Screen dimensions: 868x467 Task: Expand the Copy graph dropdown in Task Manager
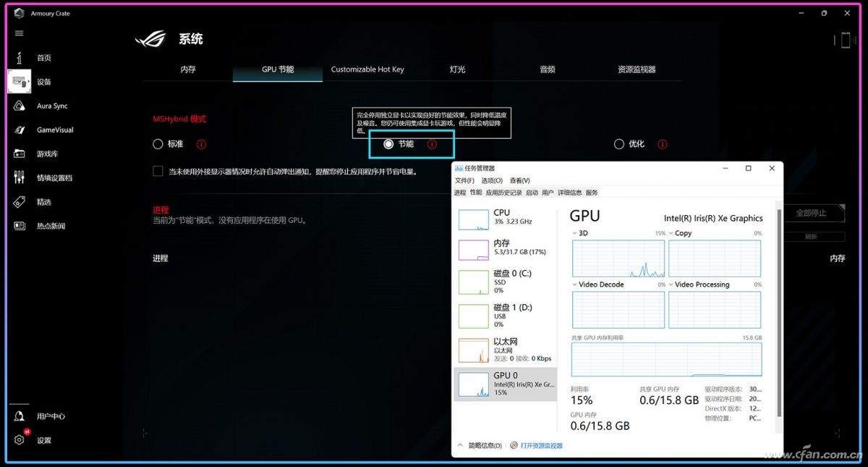671,233
